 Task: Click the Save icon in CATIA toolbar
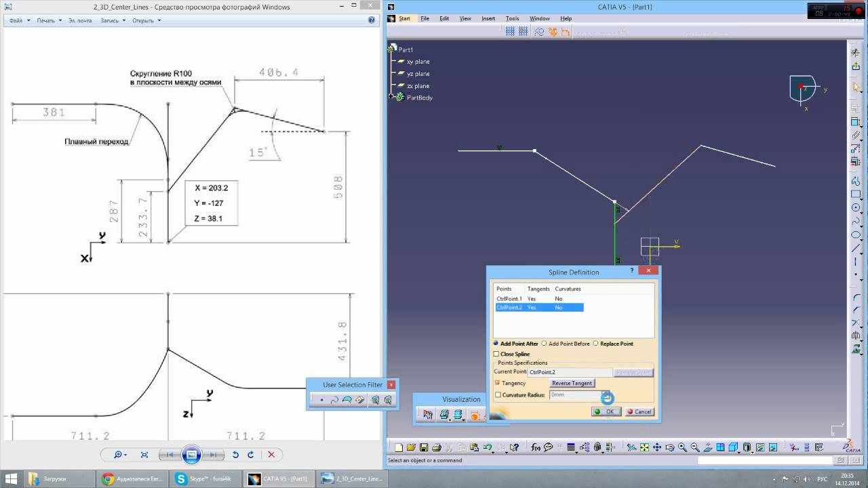[424, 447]
